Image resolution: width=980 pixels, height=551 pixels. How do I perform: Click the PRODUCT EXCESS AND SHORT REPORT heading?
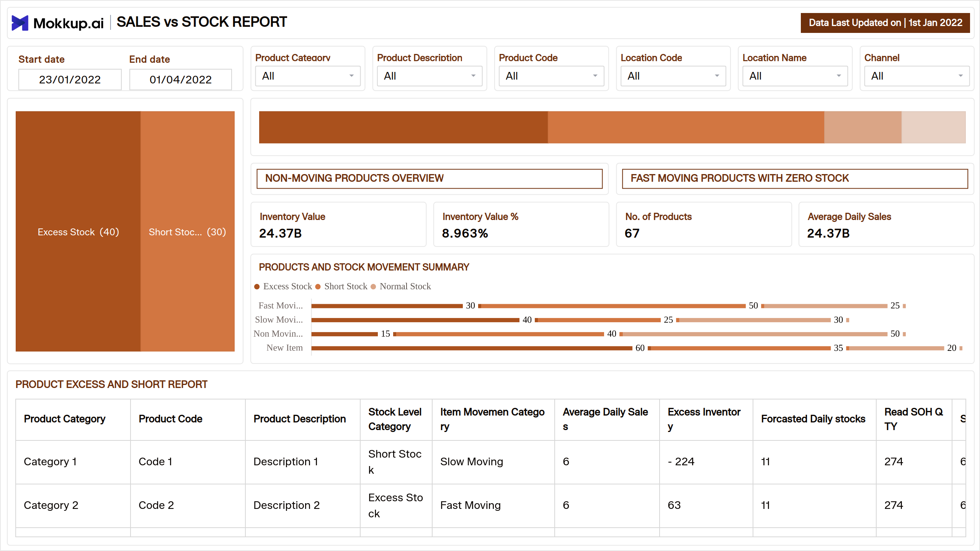pyautogui.click(x=111, y=385)
